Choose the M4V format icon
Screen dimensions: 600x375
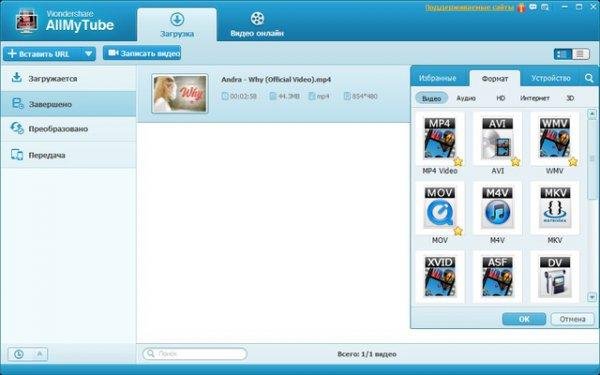pos(497,207)
